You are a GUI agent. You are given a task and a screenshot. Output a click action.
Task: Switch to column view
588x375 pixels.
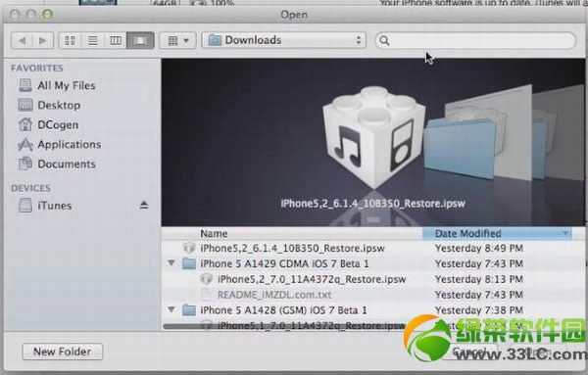116,40
